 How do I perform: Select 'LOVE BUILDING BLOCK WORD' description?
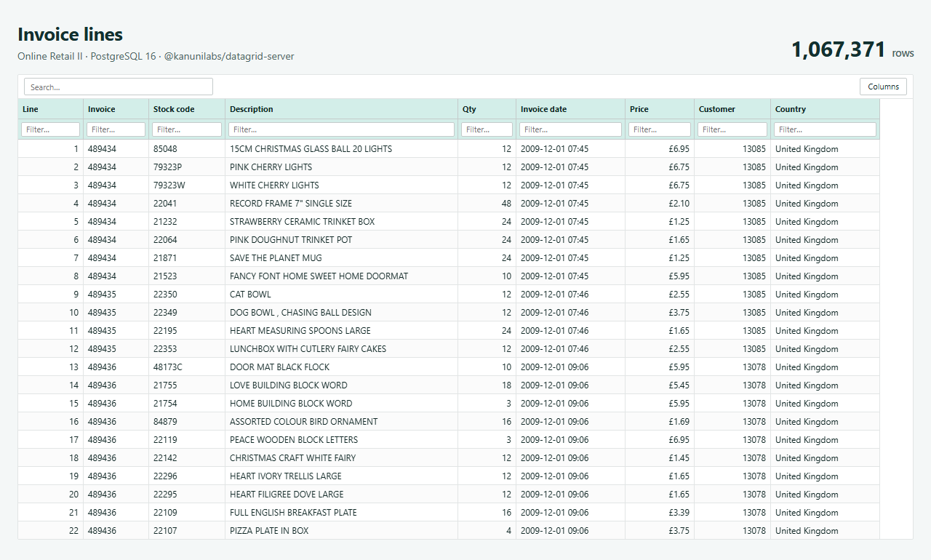[x=342, y=385]
